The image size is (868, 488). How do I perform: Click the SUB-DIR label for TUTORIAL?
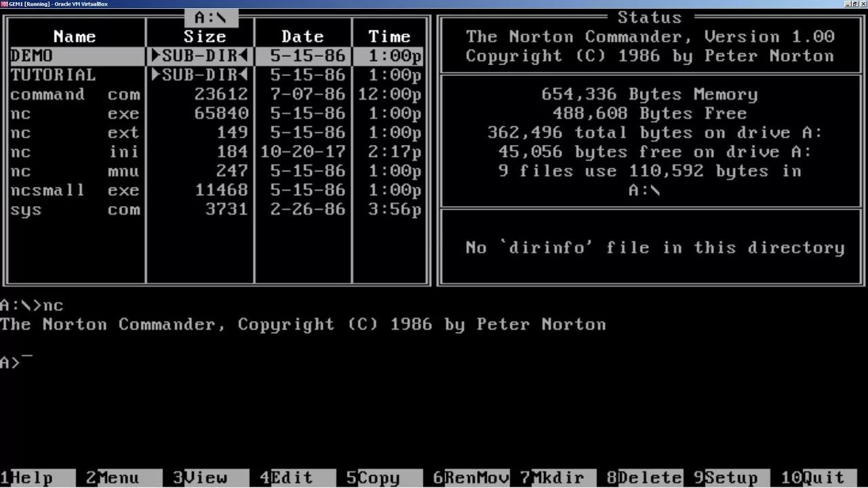pos(200,75)
